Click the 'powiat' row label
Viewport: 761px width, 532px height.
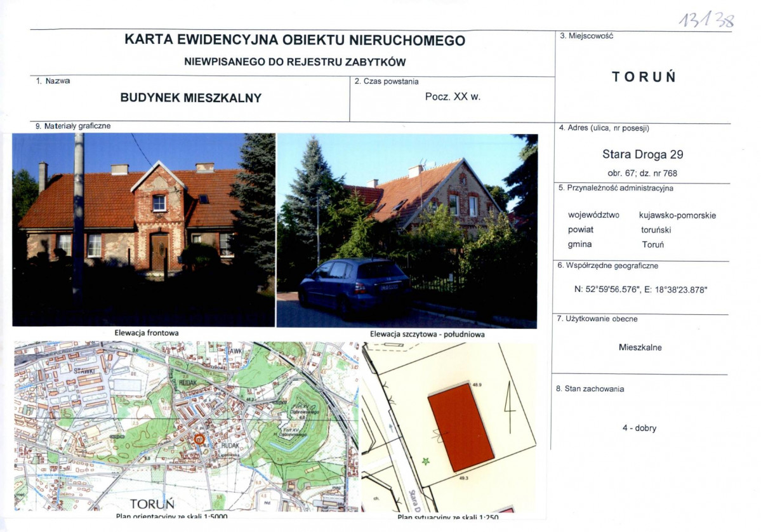581,230
